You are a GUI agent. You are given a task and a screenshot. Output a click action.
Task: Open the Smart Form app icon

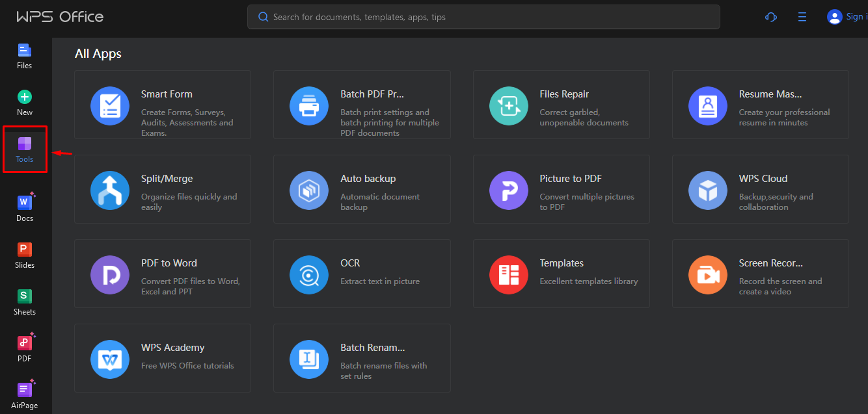click(110, 105)
